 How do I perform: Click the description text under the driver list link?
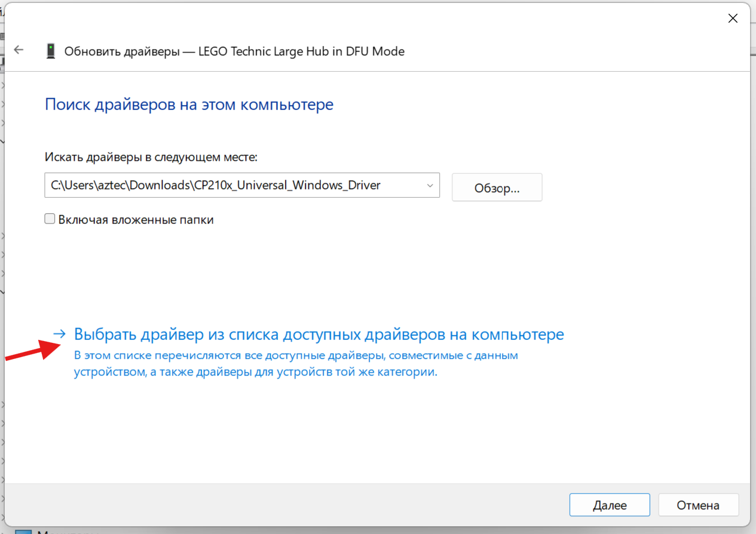click(296, 363)
